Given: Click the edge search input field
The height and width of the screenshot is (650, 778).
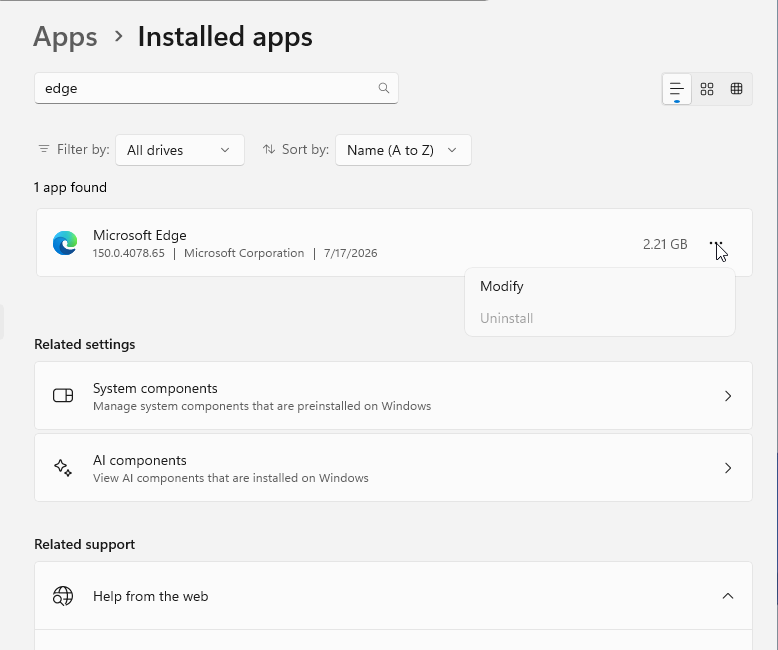Looking at the screenshot, I should pos(216,88).
